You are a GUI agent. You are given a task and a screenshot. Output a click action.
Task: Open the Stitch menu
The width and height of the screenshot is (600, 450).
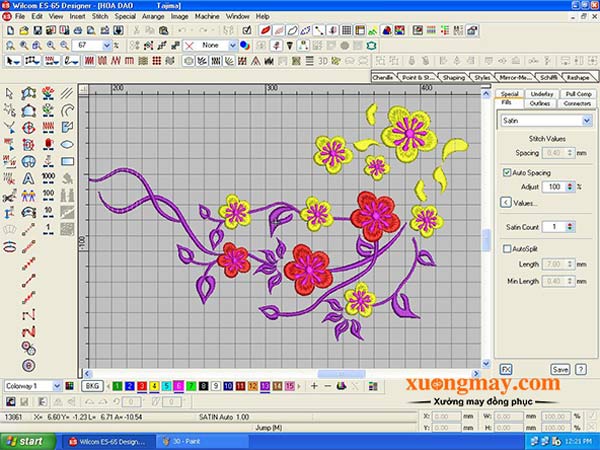click(101, 17)
